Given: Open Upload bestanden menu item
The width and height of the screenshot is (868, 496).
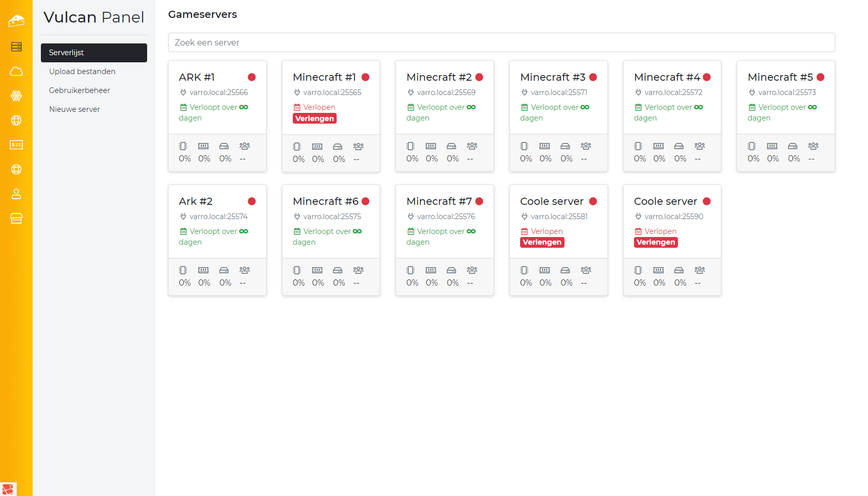Looking at the screenshot, I should point(82,72).
